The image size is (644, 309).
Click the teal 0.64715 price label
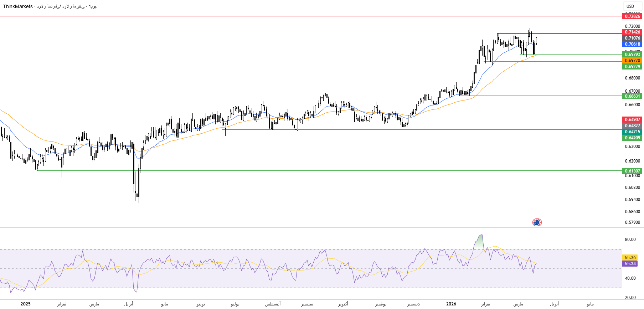pos(633,132)
